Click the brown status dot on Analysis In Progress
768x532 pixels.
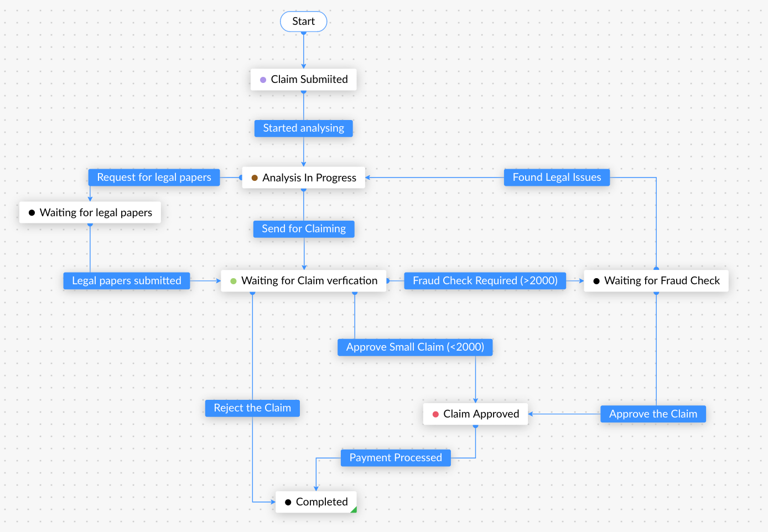[x=255, y=178]
